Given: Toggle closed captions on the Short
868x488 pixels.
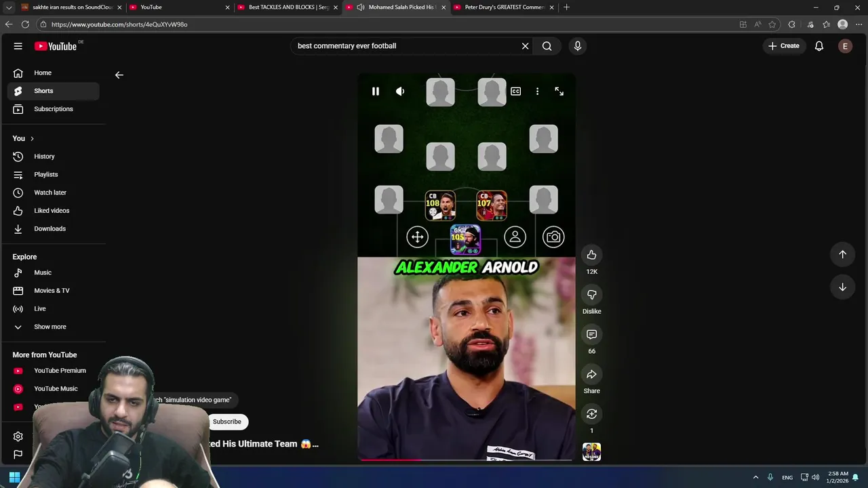Looking at the screenshot, I should [516, 91].
